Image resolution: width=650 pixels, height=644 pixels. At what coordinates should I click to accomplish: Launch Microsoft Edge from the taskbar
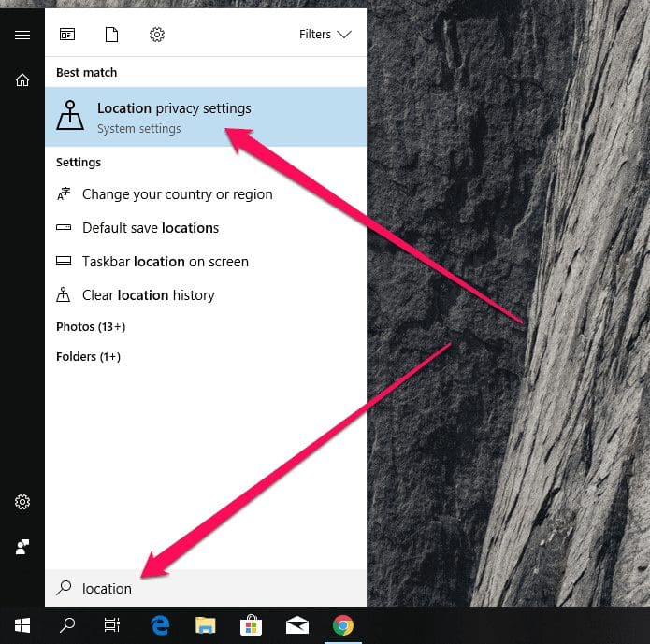(160, 625)
